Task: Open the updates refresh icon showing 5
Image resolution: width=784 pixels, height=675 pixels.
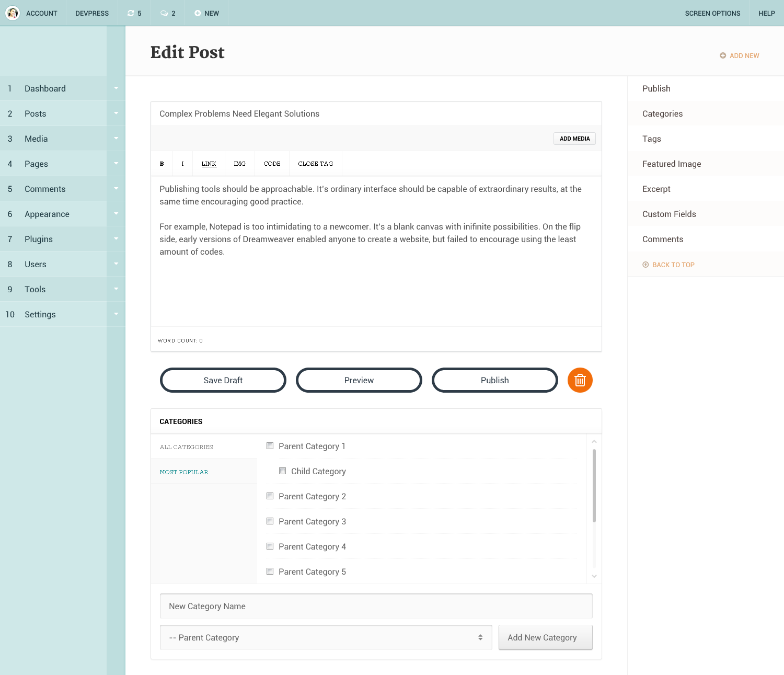Action: tap(131, 13)
